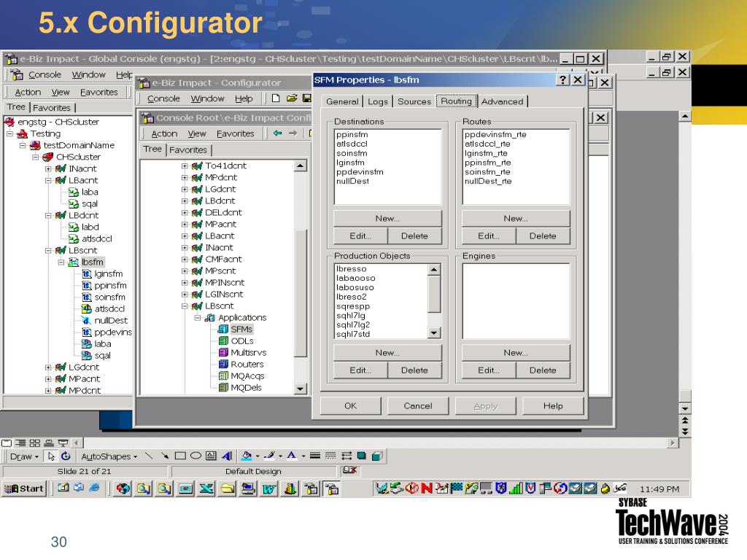Switch to Advanced tab in SFM Properties
The image size is (747, 560).
(x=502, y=101)
